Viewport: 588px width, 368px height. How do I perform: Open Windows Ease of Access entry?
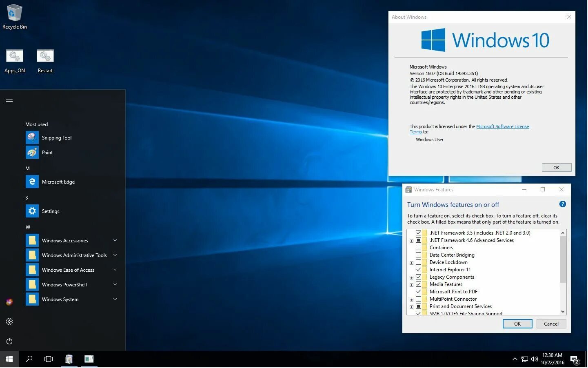(x=71, y=270)
